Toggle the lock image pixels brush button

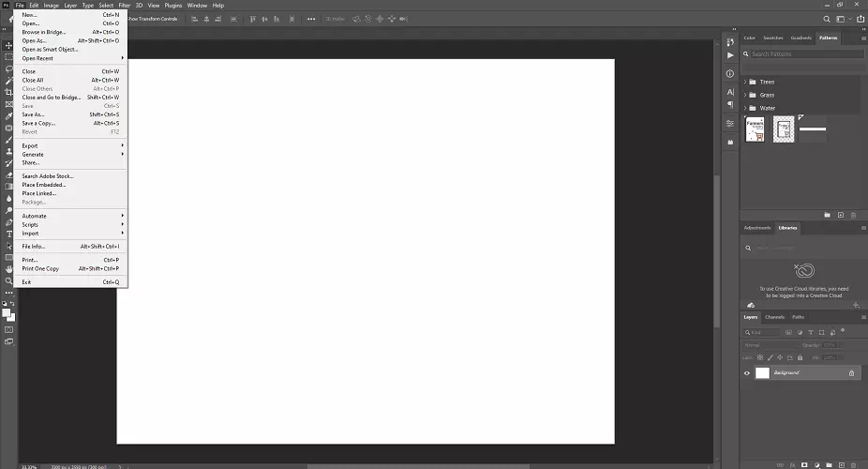click(x=770, y=357)
